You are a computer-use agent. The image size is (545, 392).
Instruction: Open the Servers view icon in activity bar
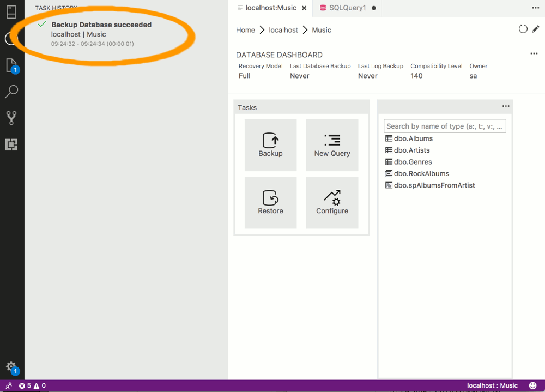pyautogui.click(x=11, y=12)
